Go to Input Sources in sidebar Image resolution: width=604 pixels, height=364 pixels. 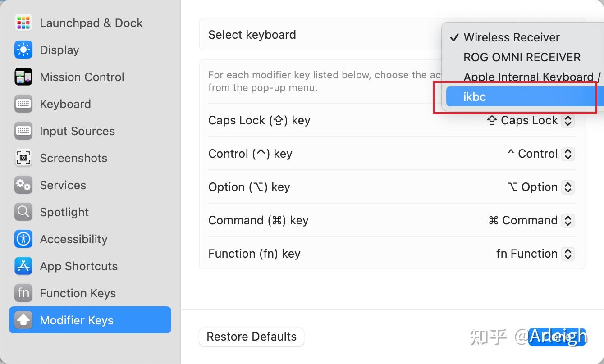77,131
